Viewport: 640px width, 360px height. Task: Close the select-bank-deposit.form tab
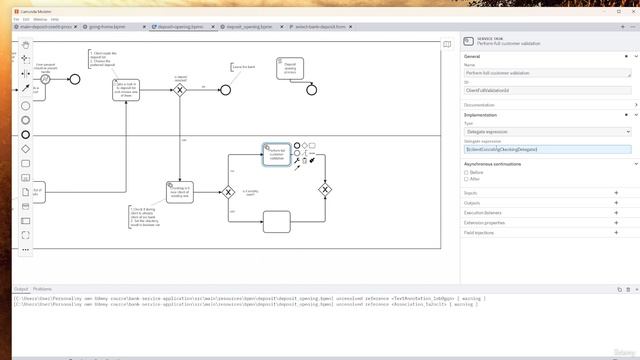351,27
